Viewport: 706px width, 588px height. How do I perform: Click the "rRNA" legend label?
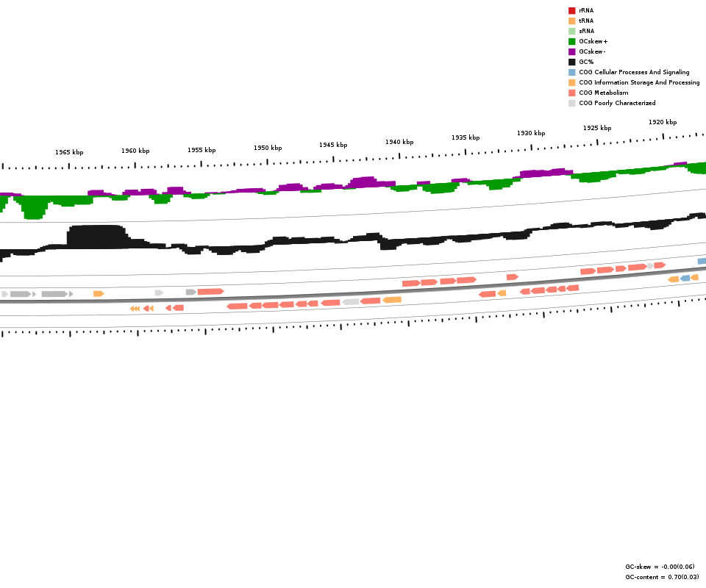click(x=586, y=10)
